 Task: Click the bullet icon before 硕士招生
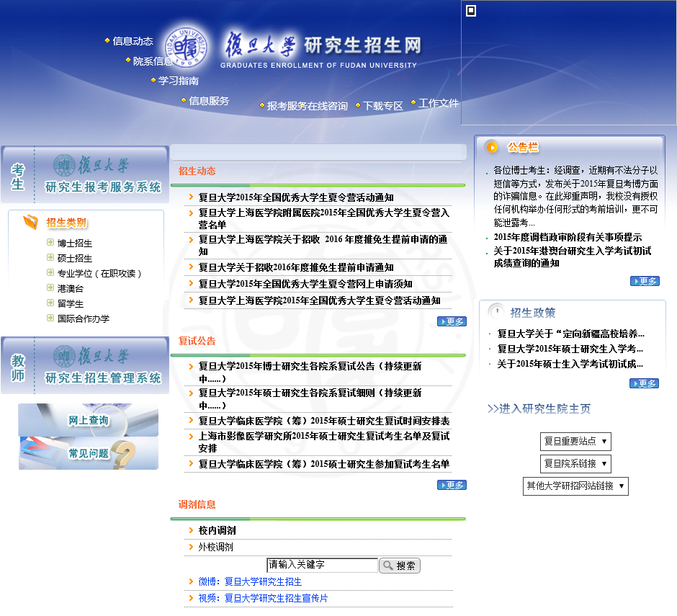(x=50, y=257)
